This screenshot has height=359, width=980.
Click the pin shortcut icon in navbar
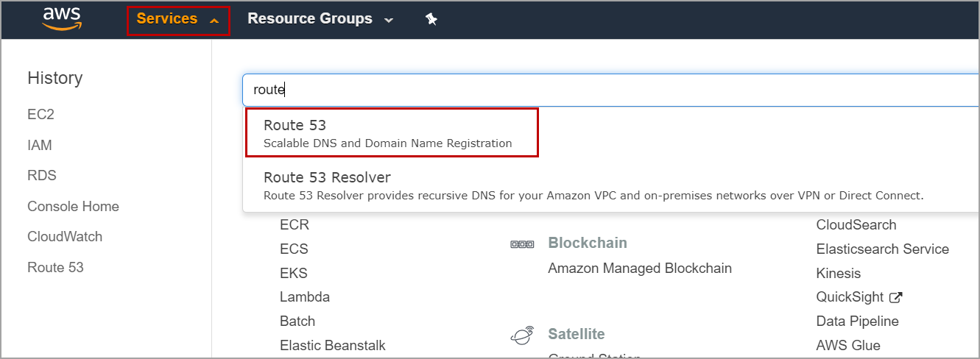[x=431, y=19]
